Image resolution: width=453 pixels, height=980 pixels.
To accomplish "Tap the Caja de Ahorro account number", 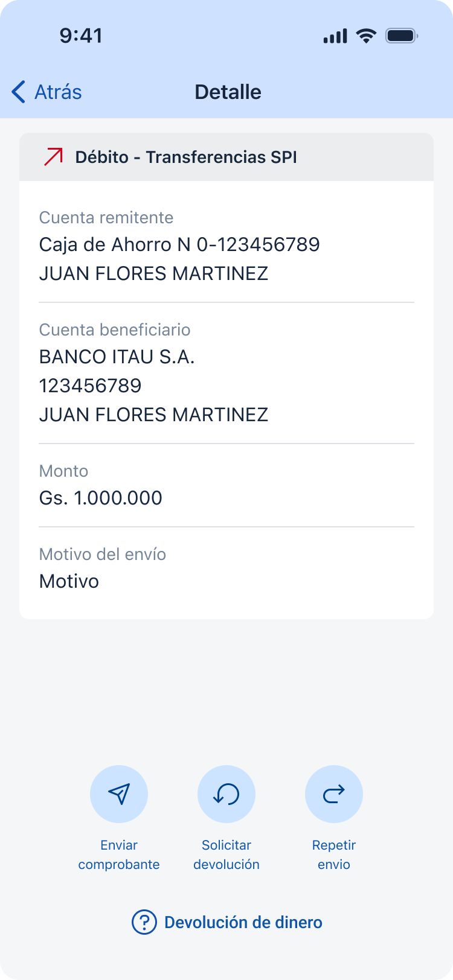I will pyautogui.click(x=179, y=244).
